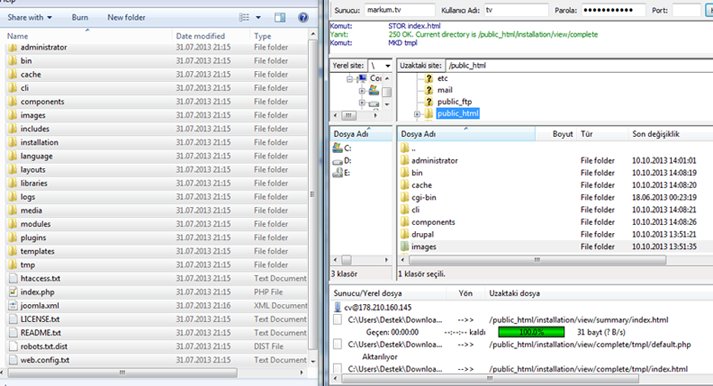Select administrator folder icon in Explorer
This screenshot has width=713, height=386.
(x=13, y=47)
